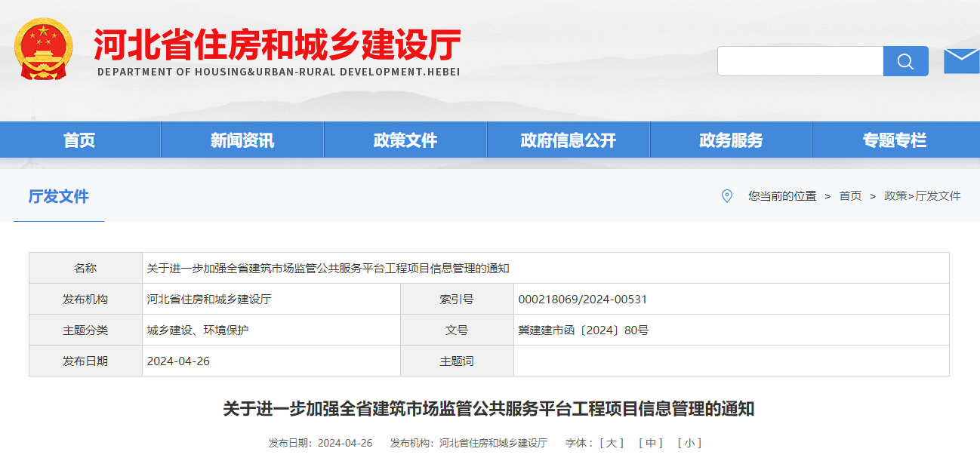Set font size to 大

point(612,443)
